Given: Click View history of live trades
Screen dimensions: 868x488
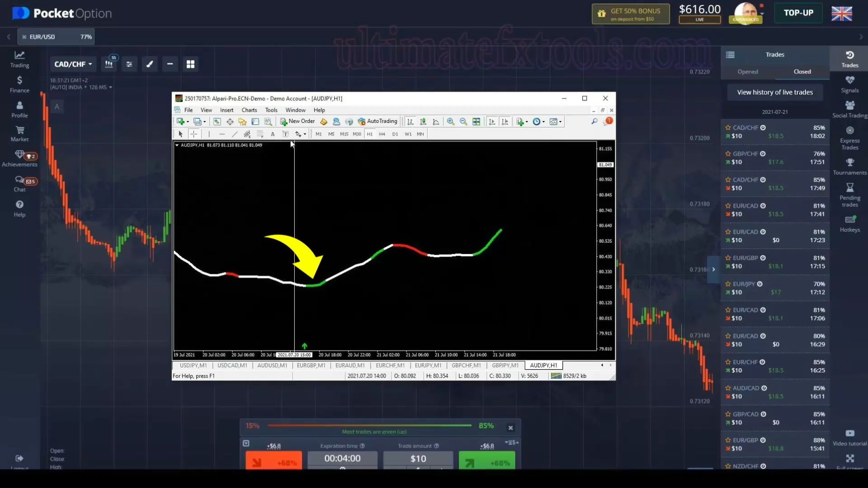Looking at the screenshot, I should [x=775, y=92].
